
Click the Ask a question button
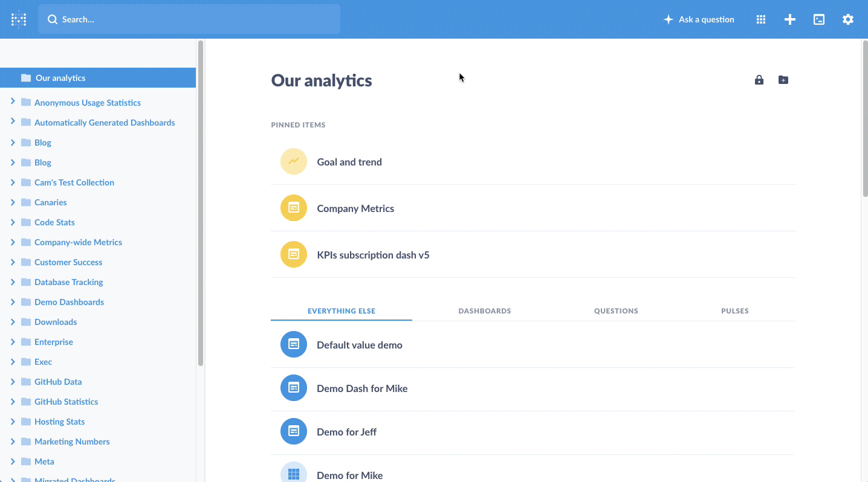(699, 19)
